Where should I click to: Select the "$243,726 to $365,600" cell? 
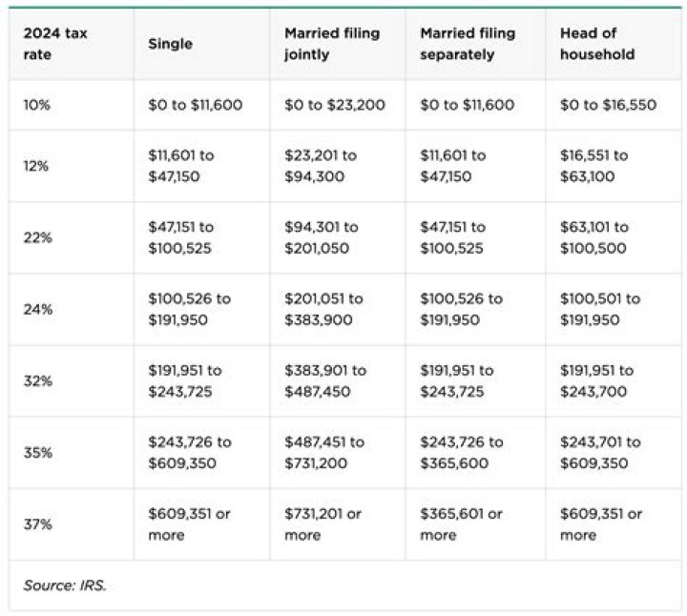pyautogui.click(x=461, y=452)
